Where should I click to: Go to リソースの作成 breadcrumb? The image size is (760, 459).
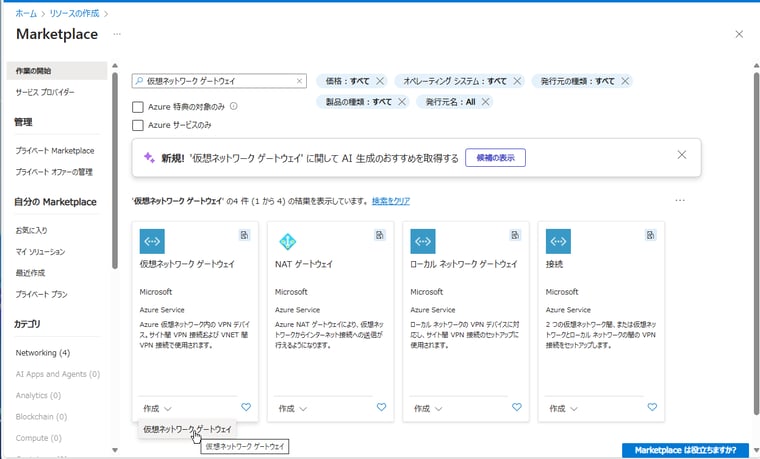[x=74, y=14]
